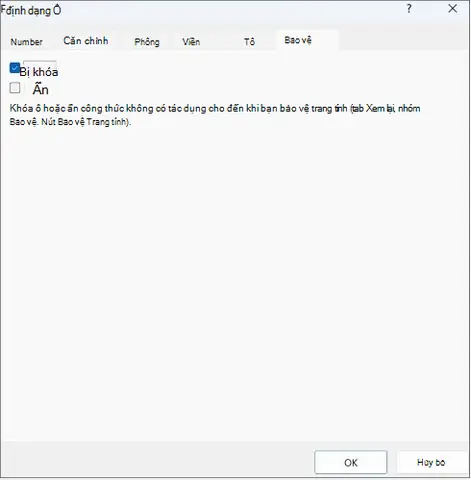
Task: Click the Khóa ô hoặc ẩn công thức description line
Action: pos(215,109)
